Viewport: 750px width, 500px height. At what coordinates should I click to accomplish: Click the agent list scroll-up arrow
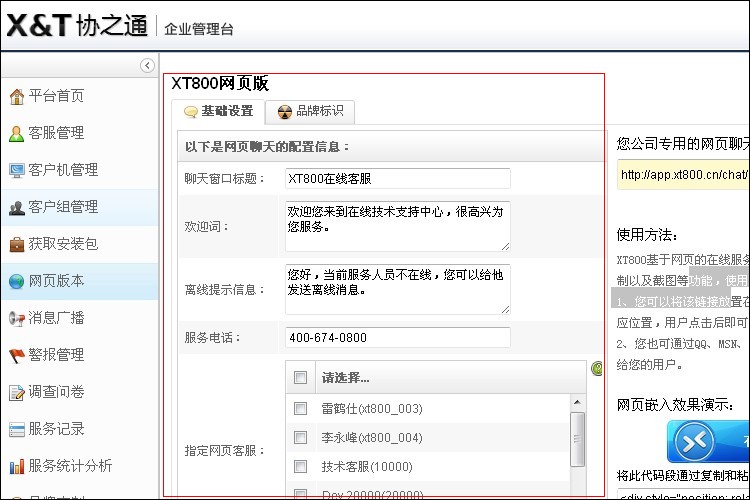pyautogui.click(x=577, y=402)
